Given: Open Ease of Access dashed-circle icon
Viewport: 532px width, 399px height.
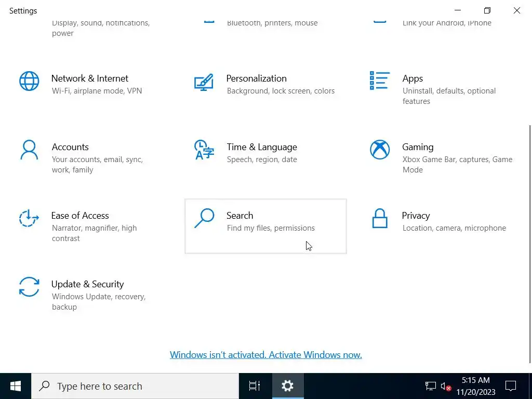Looking at the screenshot, I should 29,218.
